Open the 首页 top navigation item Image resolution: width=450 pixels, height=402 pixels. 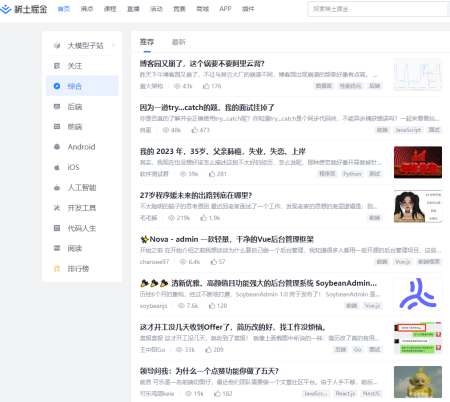coord(64,9)
